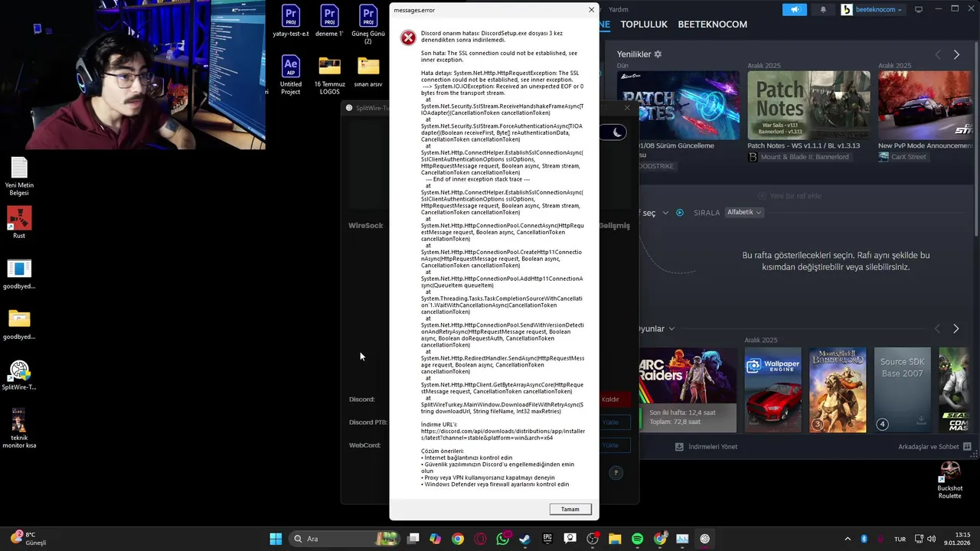Click the TUR keyboard language indicator
980x551 pixels.
pos(900,539)
